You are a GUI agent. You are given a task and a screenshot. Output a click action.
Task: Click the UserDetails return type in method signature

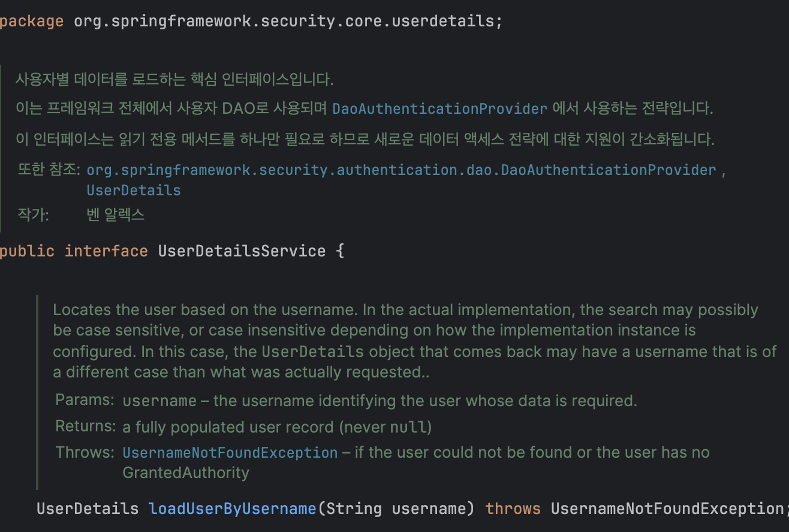click(88, 509)
